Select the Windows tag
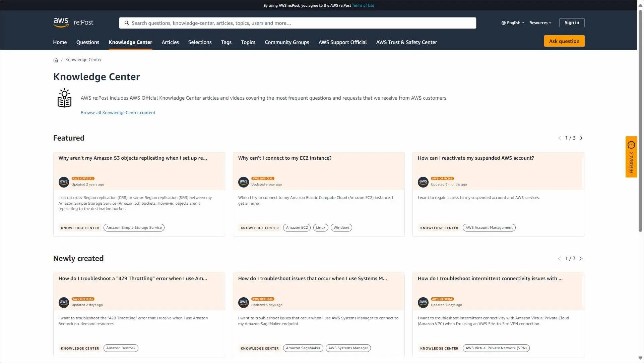The image size is (644, 363). tap(341, 228)
